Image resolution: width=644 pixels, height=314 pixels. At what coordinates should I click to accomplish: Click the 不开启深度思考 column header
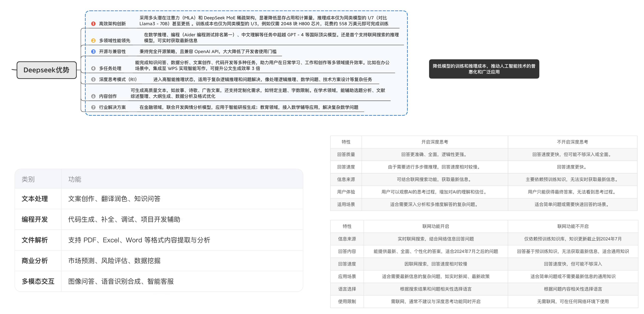pyautogui.click(x=572, y=142)
